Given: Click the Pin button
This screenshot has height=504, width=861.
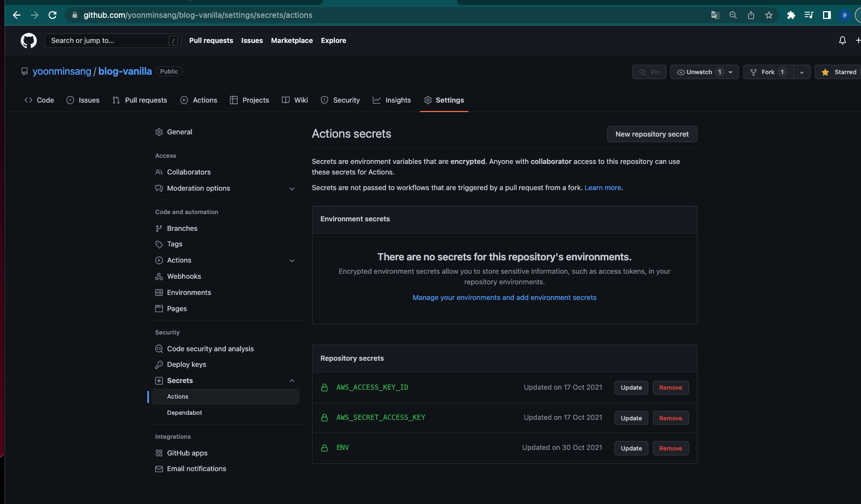Looking at the screenshot, I should [x=649, y=72].
